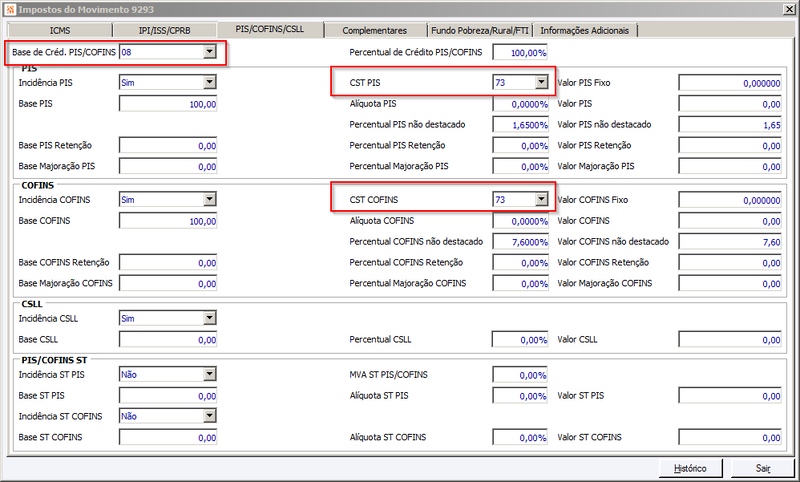
Task: Click the Percentual Majoração PIS field
Action: 520,166
